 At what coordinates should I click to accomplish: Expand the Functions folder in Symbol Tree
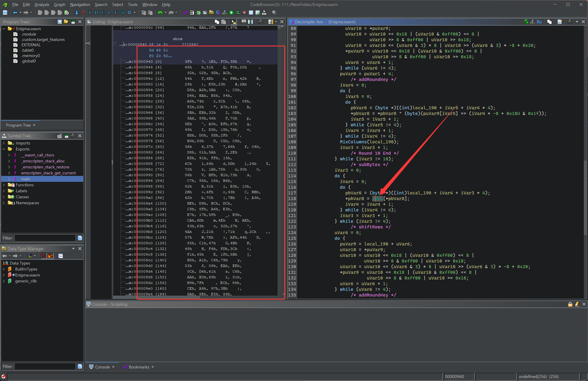click(x=4, y=185)
